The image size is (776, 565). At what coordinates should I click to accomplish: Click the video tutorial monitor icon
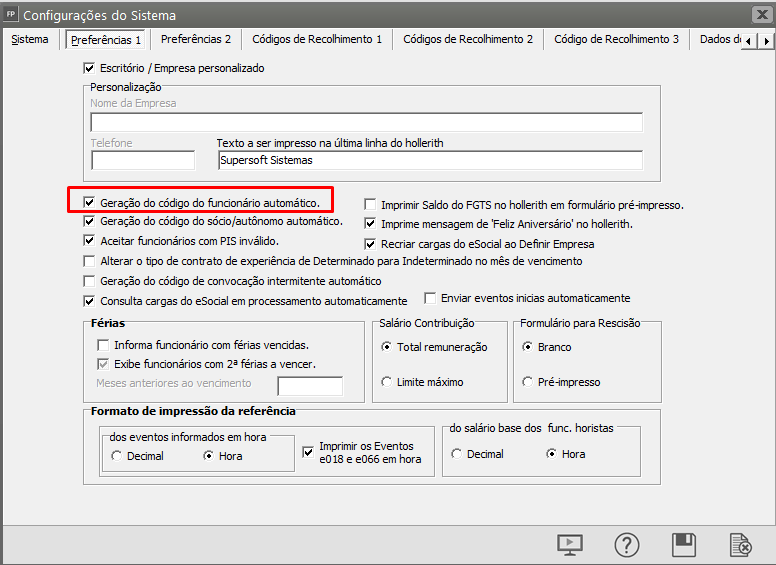[x=569, y=545]
